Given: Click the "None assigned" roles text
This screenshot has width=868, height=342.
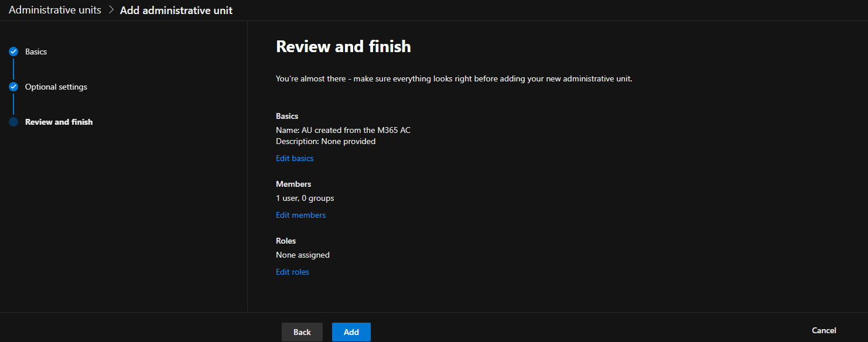Looking at the screenshot, I should click(303, 255).
